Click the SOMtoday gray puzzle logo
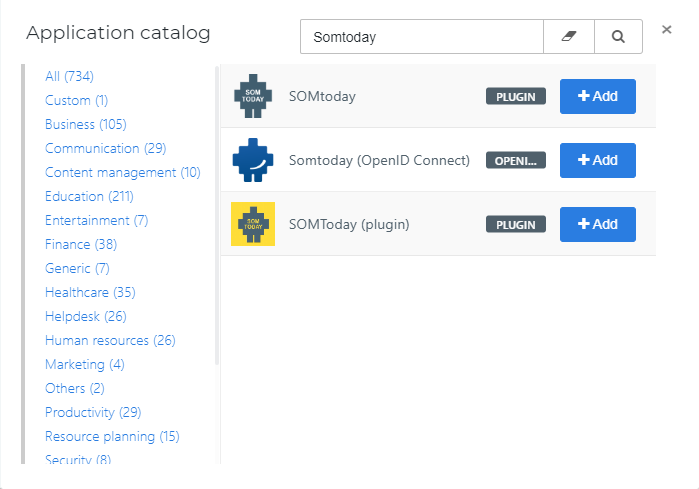 click(x=253, y=96)
